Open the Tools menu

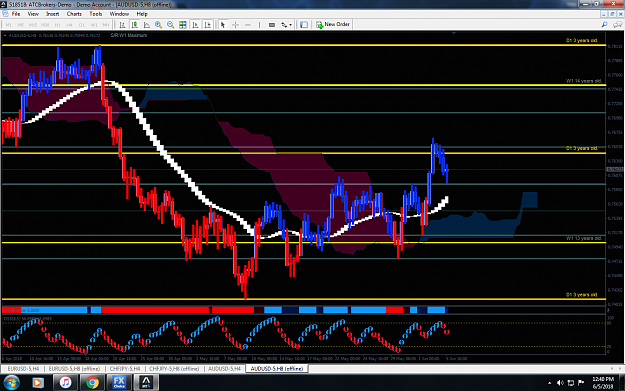pos(96,14)
